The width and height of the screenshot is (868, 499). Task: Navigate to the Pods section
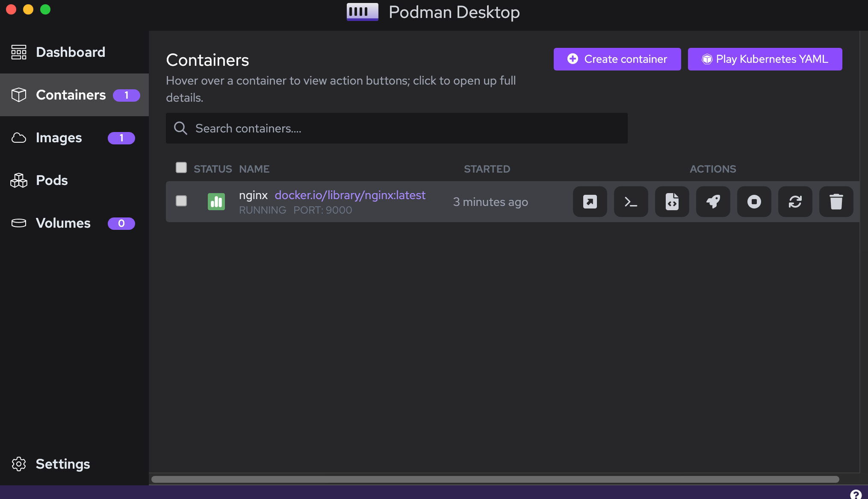[51, 180]
